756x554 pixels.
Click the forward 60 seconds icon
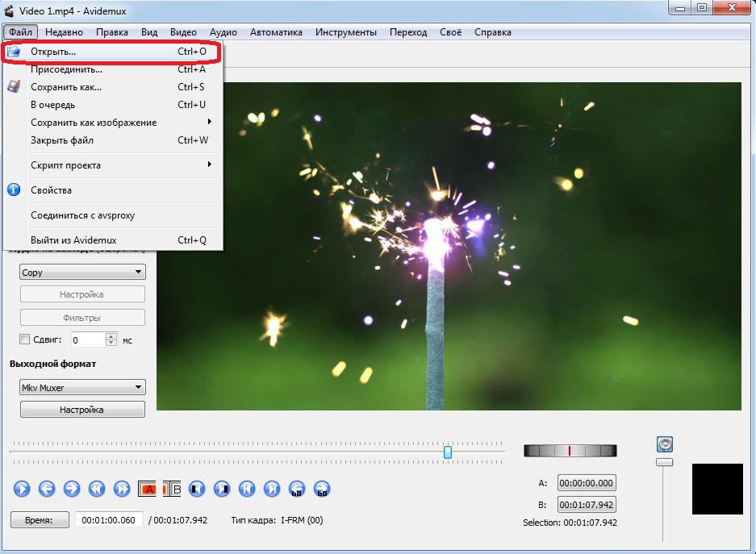point(323,488)
